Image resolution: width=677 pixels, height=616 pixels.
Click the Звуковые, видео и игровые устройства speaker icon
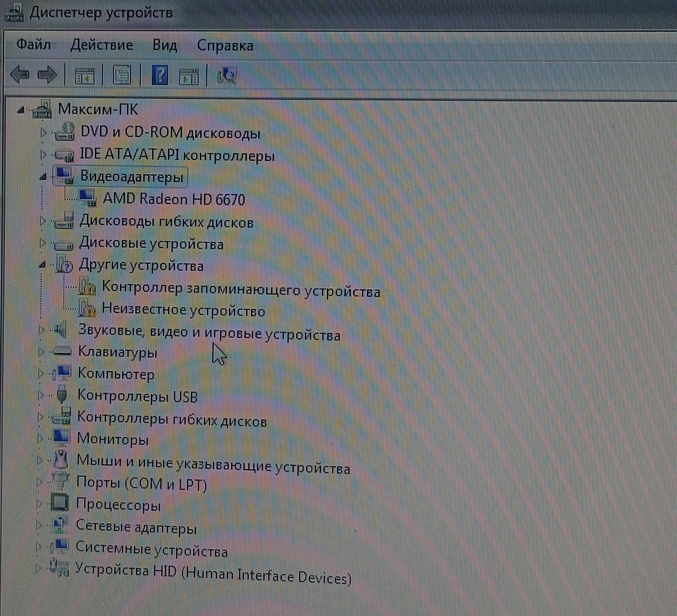[x=61, y=330]
